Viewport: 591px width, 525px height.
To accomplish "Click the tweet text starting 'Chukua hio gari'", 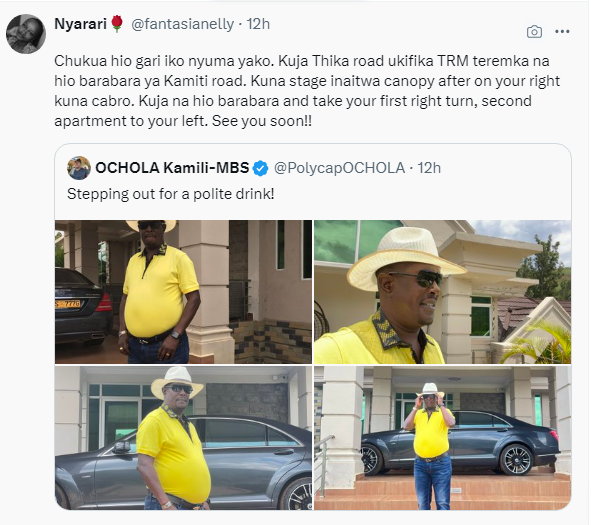I will coord(307,91).
